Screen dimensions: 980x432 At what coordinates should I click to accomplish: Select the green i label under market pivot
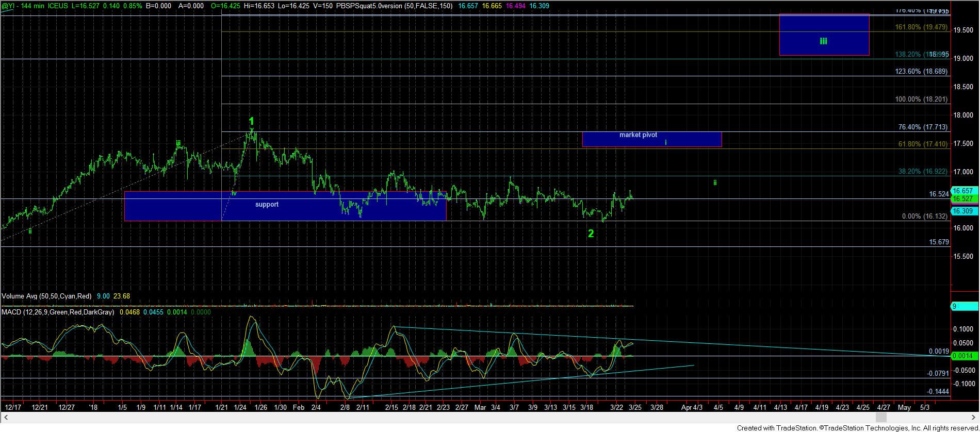666,142
